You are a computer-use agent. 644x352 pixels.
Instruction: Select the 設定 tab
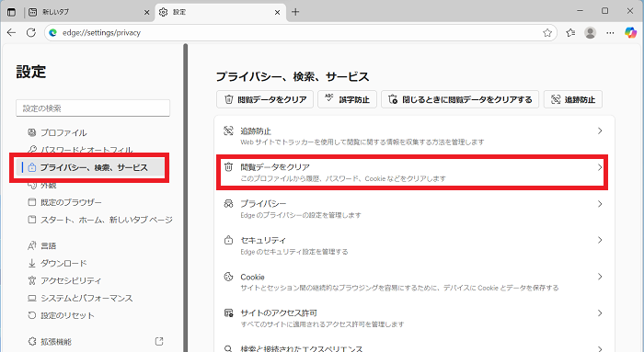coord(221,12)
